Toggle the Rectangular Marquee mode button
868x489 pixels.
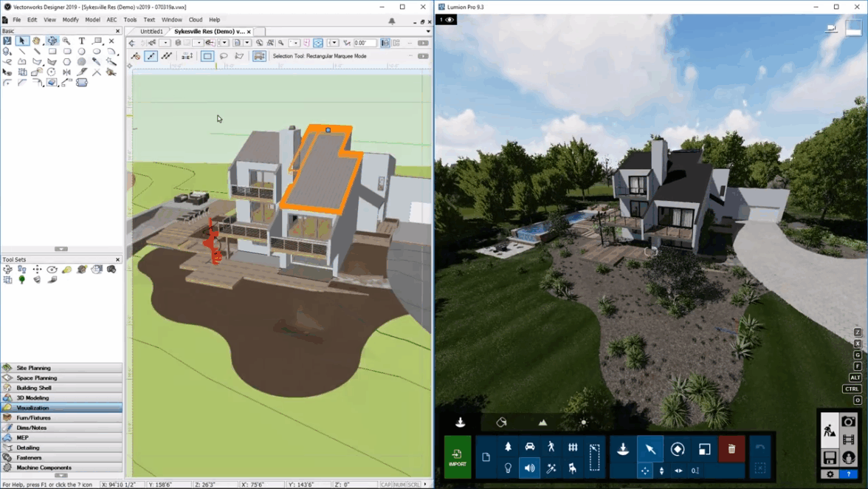(x=207, y=56)
